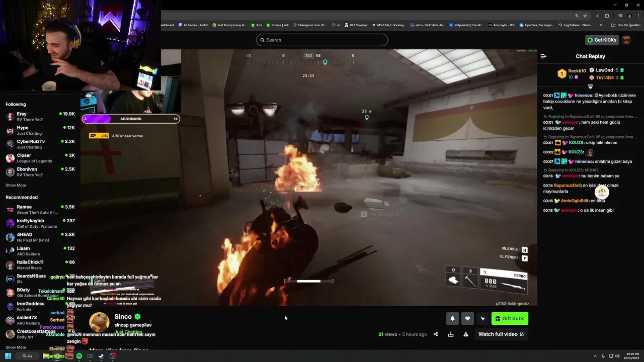Click the browser zoom magnifier icon
This screenshot has width=644, height=362.
click(x=577, y=16)
